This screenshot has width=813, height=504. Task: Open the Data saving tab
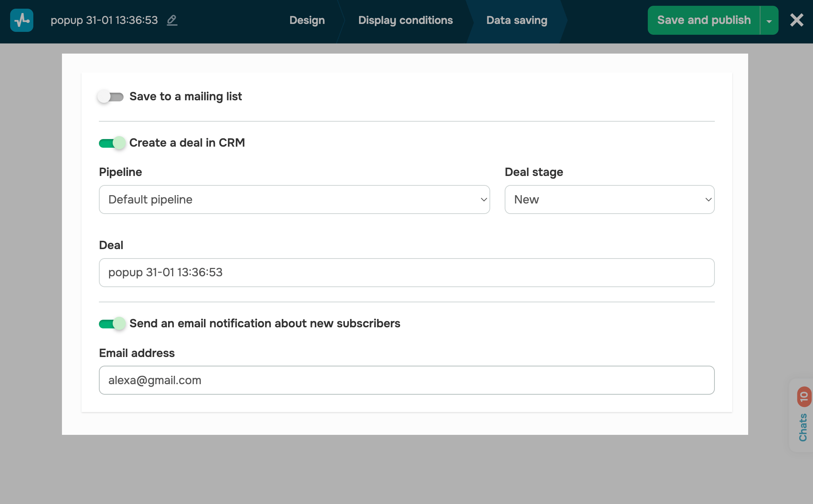coord(517,20)
